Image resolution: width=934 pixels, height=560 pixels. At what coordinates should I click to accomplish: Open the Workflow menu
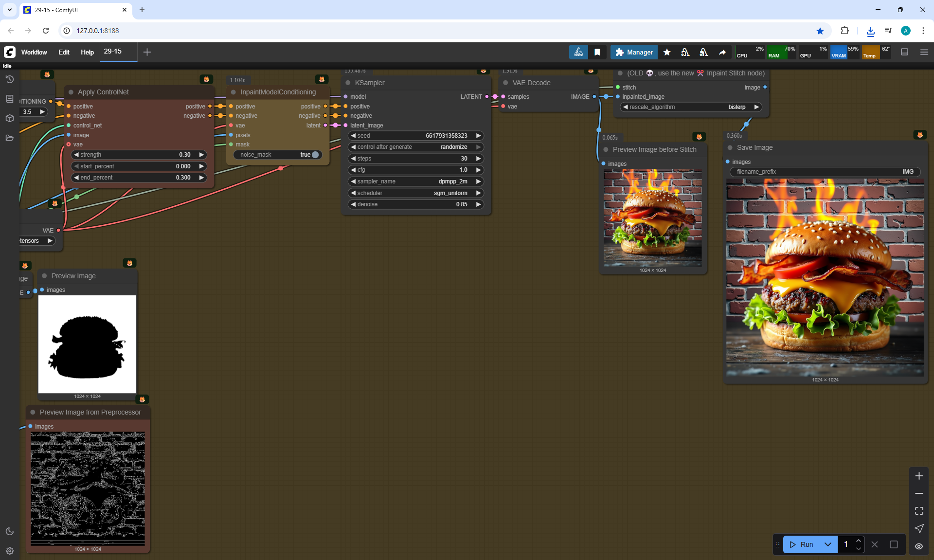tap(34, 52)
